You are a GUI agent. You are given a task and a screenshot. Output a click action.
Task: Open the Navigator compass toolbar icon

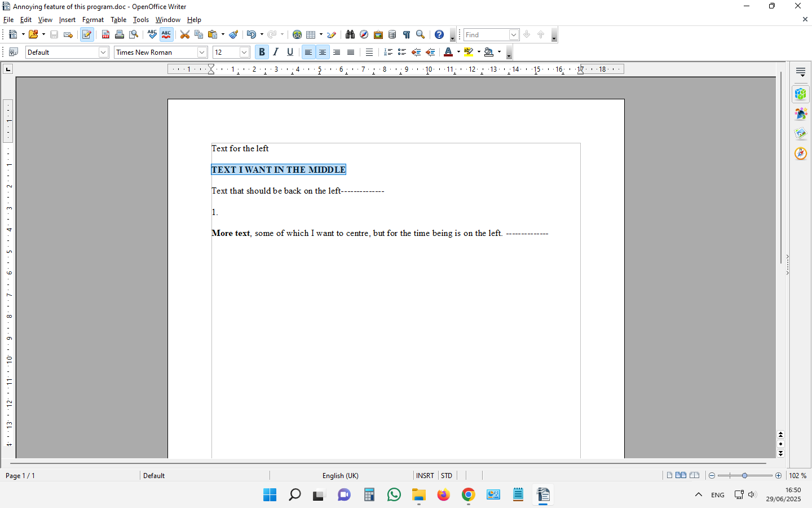364,34
